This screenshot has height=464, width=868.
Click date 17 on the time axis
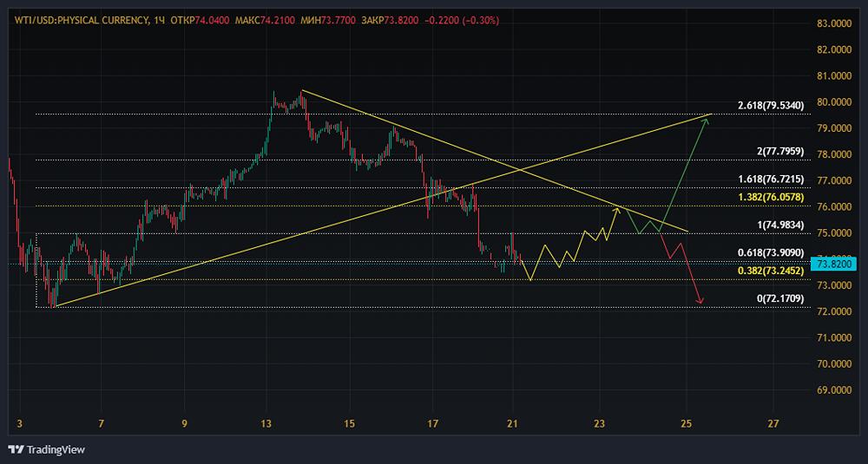pyautogui.click(x=432, y=423)
